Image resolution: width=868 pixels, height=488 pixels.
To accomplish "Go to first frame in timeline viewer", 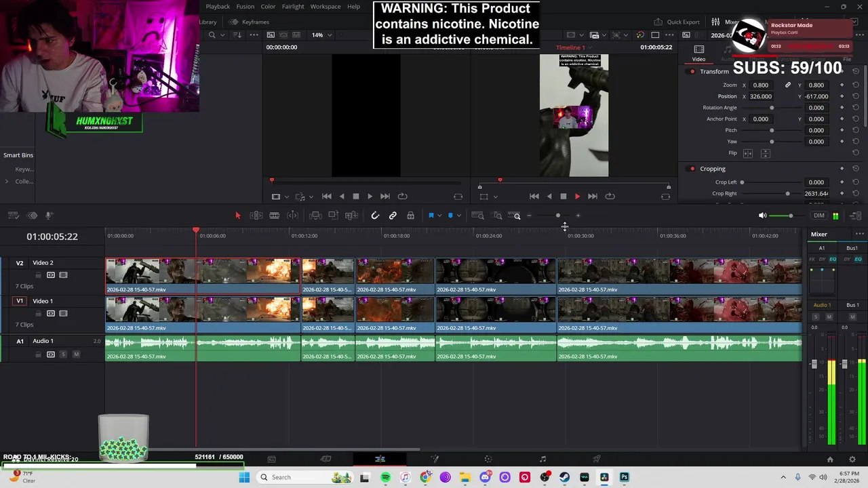I will click(534, 197).
